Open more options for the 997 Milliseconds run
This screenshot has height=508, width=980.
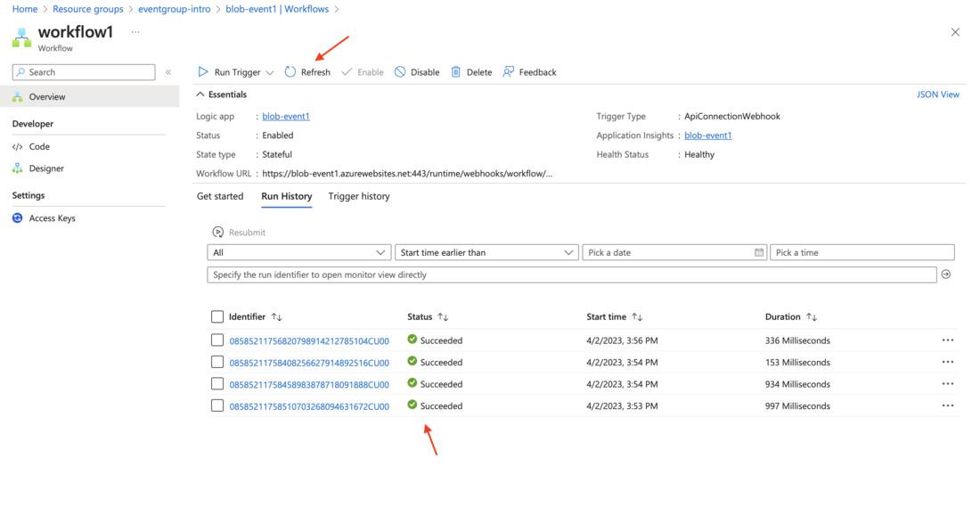pyautogui.click(x=948, y=406)
